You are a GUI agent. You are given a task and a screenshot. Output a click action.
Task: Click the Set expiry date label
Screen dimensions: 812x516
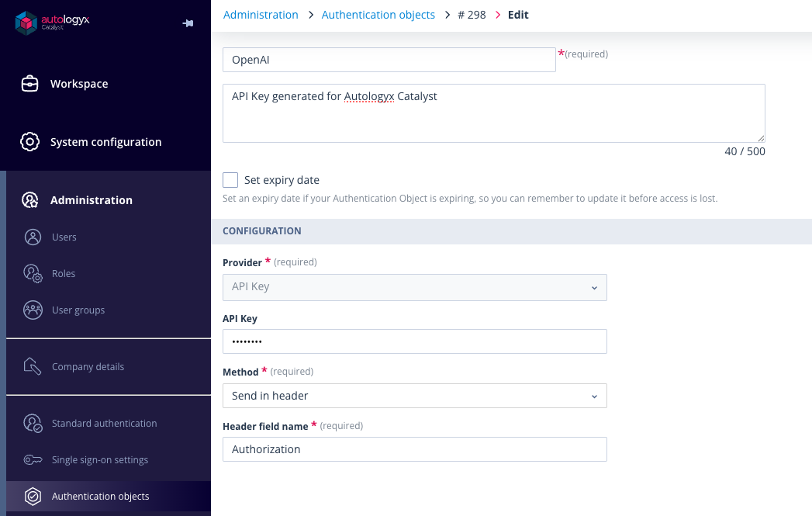tap(282, 180)
